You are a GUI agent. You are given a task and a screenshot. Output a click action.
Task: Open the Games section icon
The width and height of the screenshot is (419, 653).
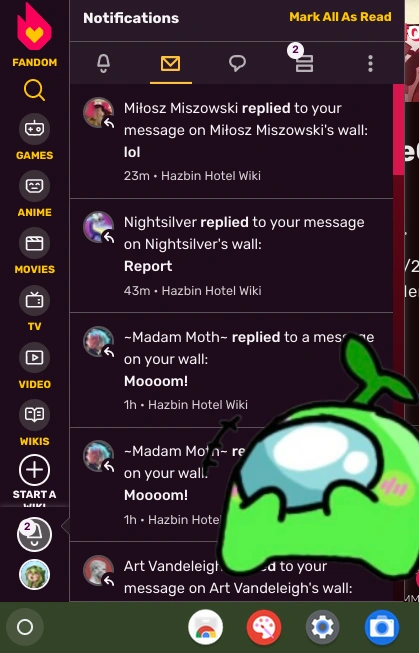[x=34, y=129]
